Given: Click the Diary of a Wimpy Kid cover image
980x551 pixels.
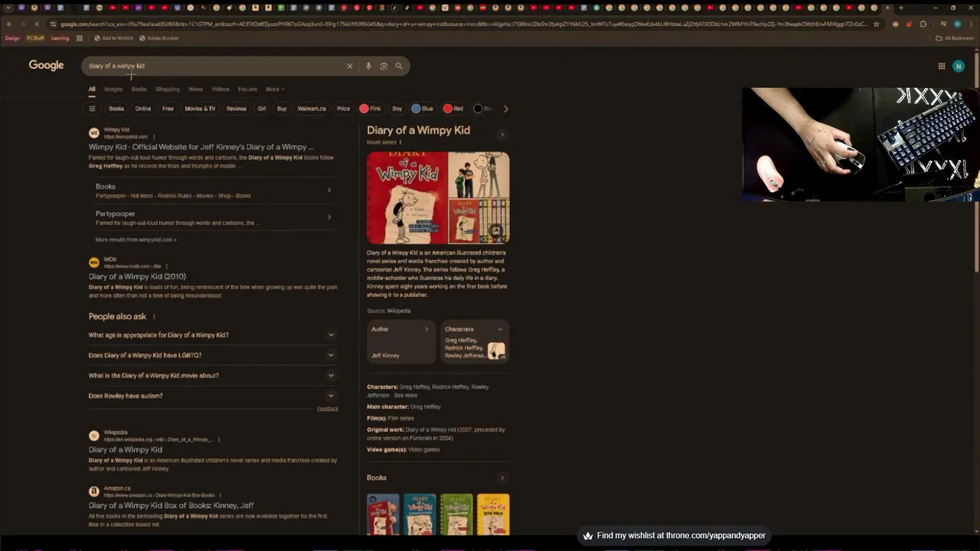Looking at the screenshot, I should 407,197.
